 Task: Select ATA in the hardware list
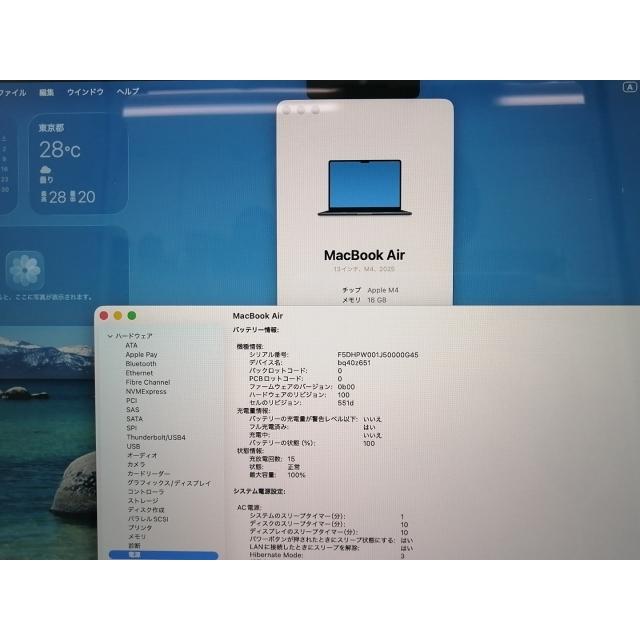click(131, 345)
